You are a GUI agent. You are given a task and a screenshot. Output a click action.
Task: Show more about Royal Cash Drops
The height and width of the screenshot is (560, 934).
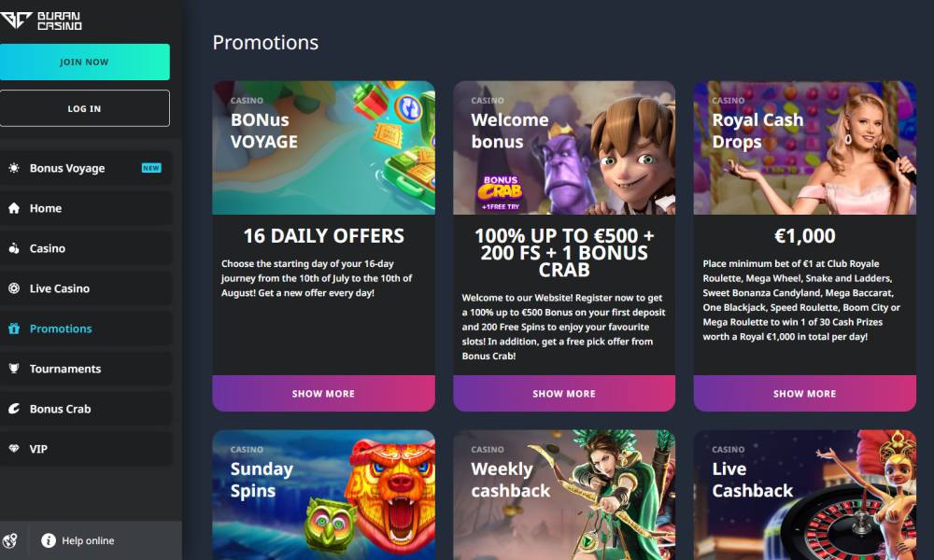click(x=805, y=393)
